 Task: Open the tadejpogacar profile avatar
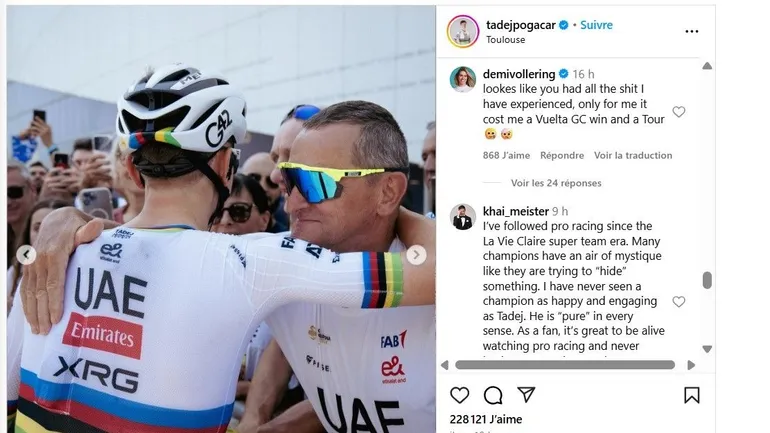tap(462, 31)
